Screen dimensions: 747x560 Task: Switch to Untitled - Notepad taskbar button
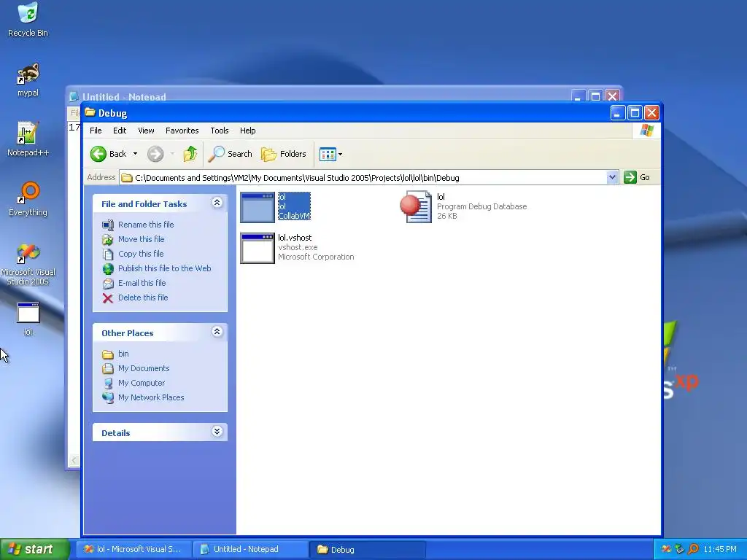click(251, 549)
